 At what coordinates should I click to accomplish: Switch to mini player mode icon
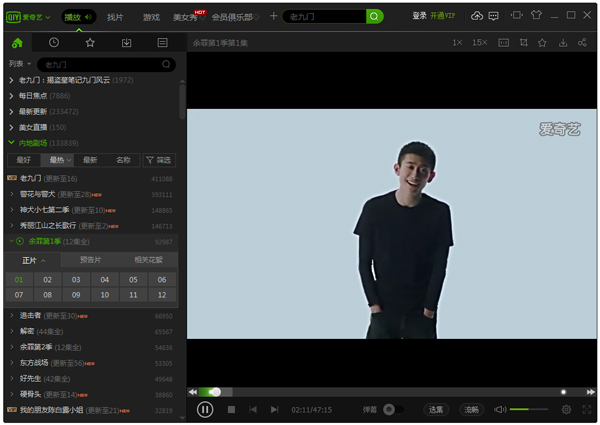[517, 15]
